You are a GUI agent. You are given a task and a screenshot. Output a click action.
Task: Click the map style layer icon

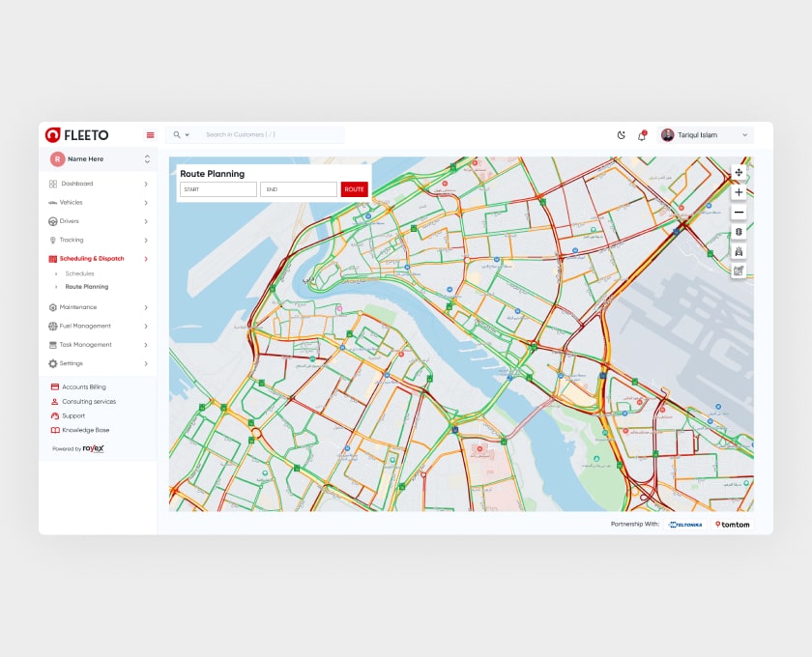[739, 271]
